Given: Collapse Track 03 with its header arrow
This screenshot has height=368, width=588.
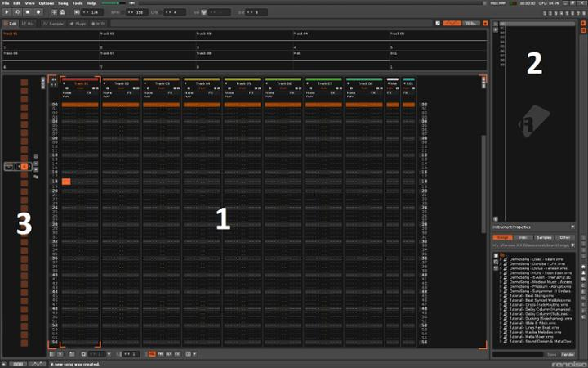Looking at the screenshot, I should click(145, 83).
